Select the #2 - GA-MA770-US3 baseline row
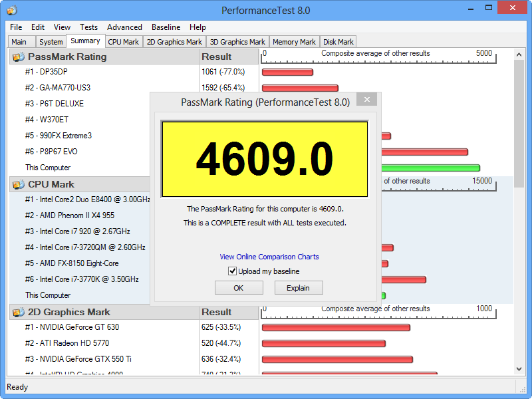 [x=58, y=88]
